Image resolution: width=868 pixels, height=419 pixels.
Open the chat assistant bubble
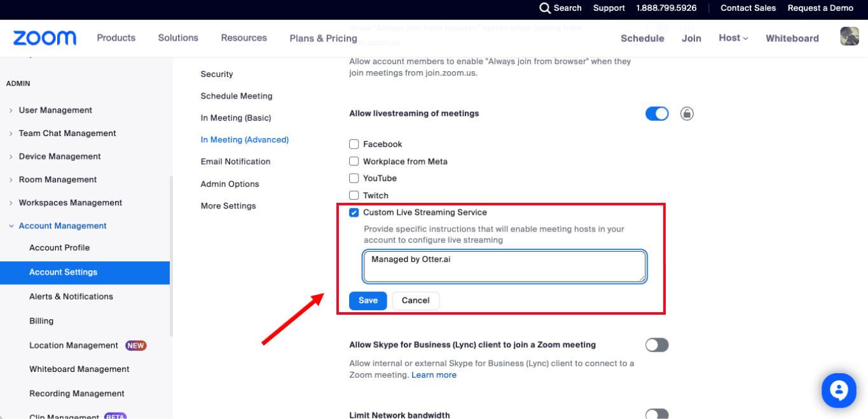[x=839, y=390]
